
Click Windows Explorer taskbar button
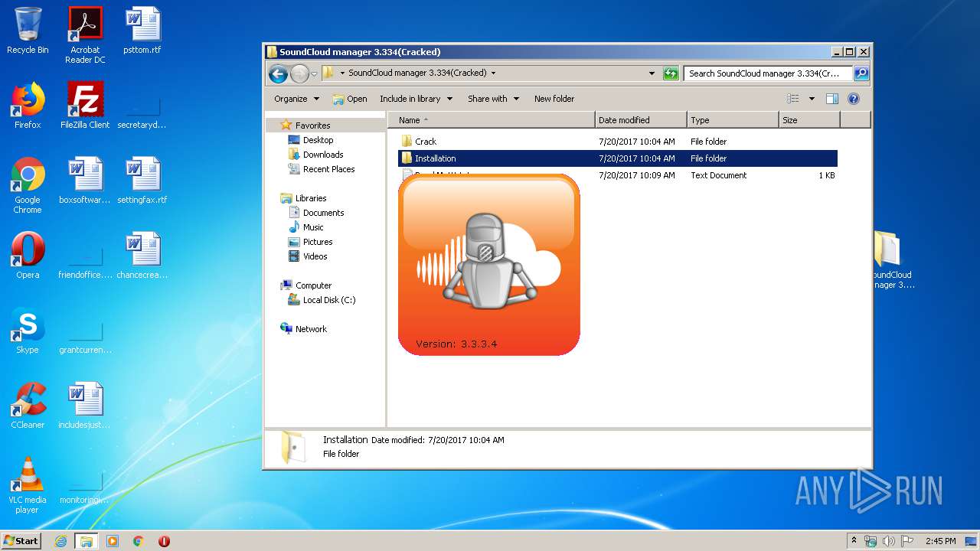(86, 541)
